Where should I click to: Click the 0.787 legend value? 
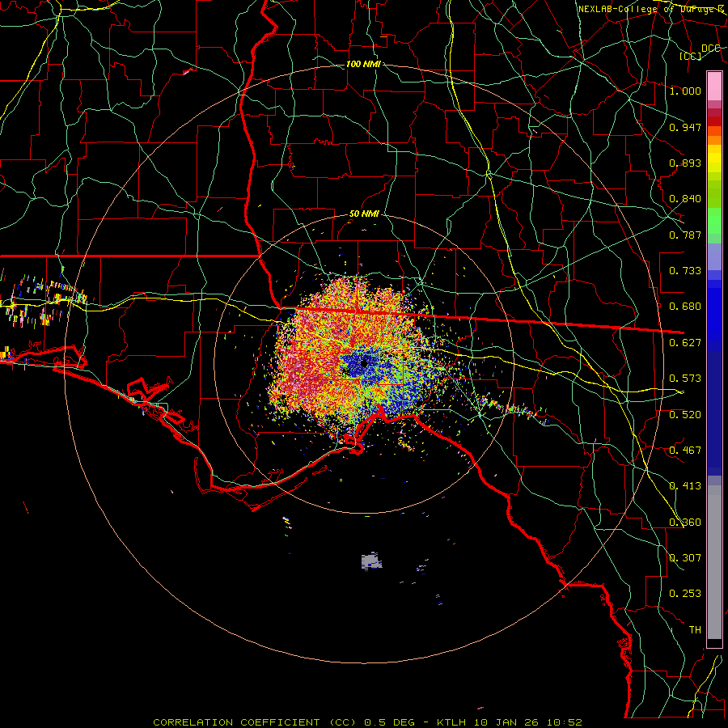[x=685, y=235]
